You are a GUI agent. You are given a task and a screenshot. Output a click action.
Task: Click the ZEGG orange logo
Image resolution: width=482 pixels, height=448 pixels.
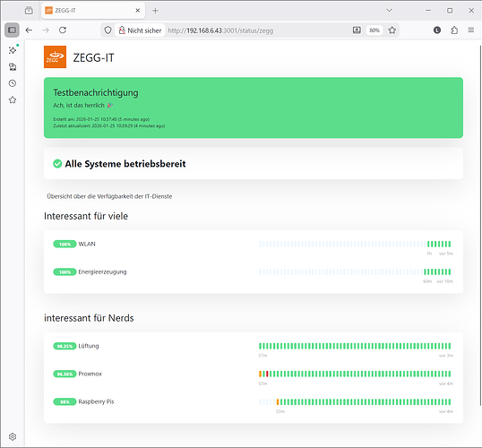pyautogui.click(x=55, y=56)
